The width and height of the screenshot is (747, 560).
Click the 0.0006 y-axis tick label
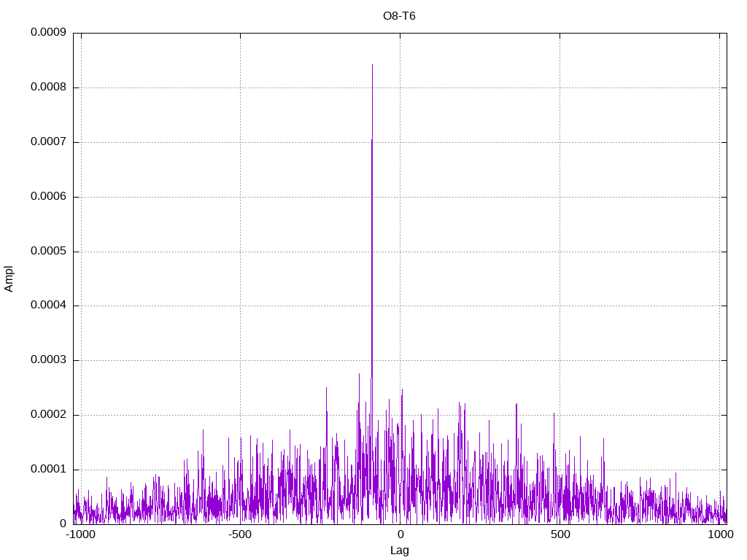(x=48, y=197)
